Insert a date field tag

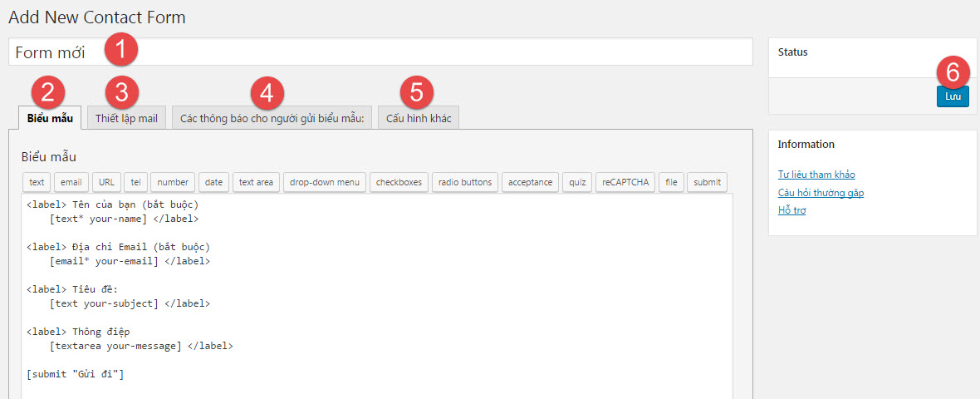(x=213, y=182)
